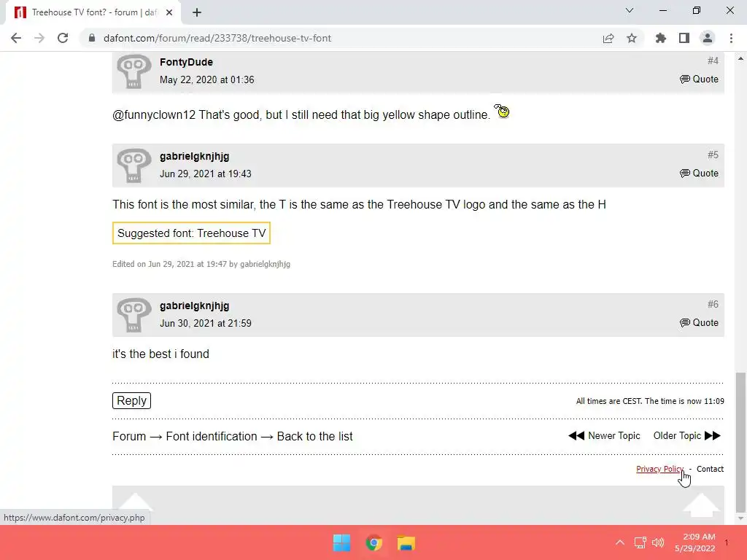Go to Newer Topic
747x560 pixels.
click(x=604, y=436)
